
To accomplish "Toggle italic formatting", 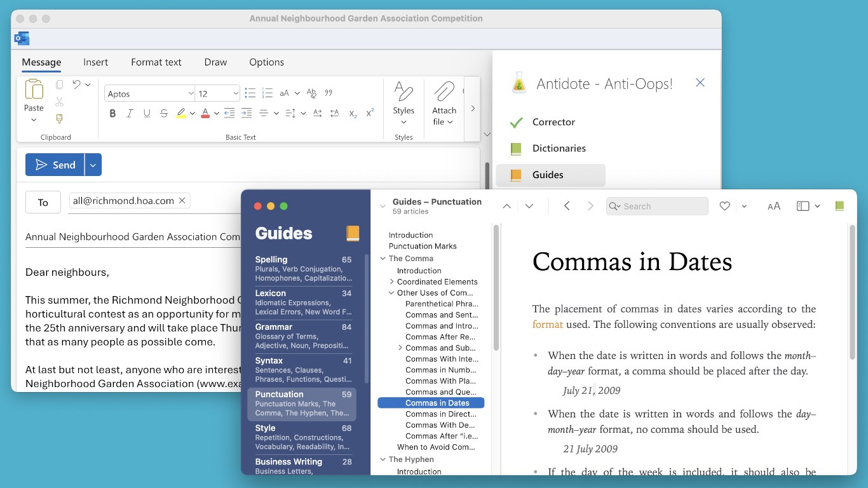I will pos(130,113).
